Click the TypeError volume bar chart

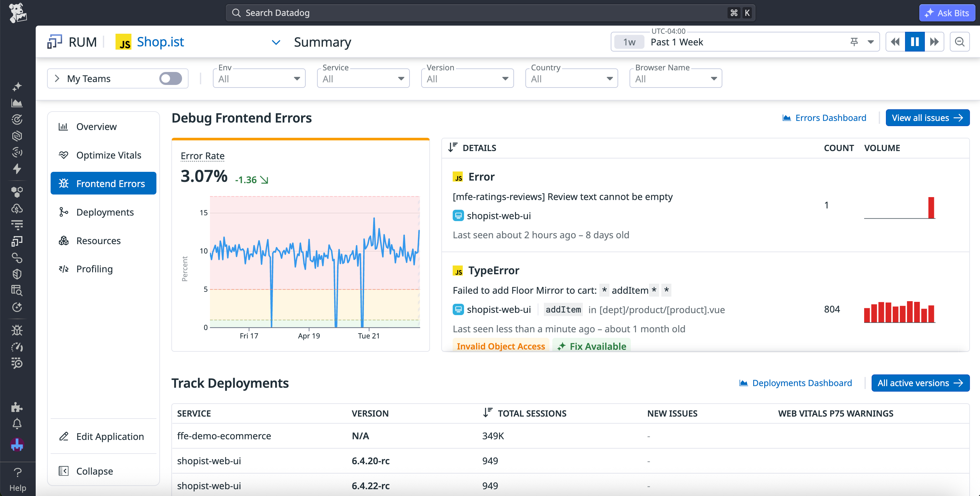click(899, 312)
